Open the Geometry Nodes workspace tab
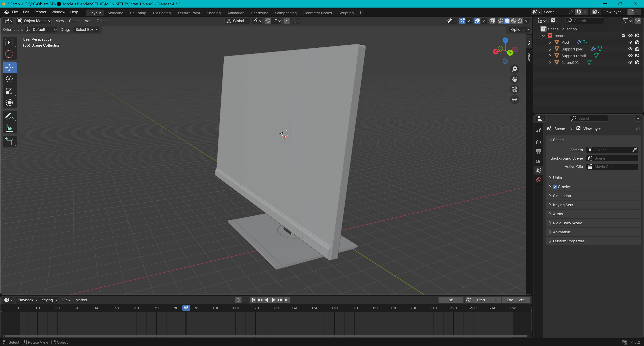Viewport: 644px width, 346px height. 317,13
